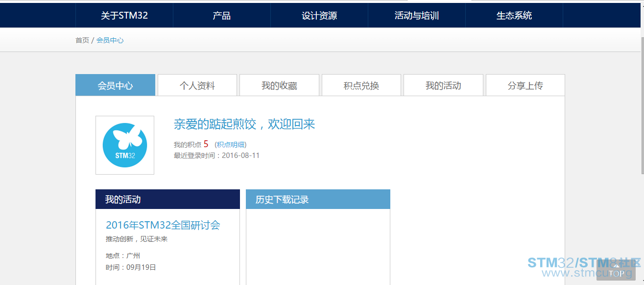Click the text 推动创新，见证未来
The image size is (644, 285).
coord(137,239)
